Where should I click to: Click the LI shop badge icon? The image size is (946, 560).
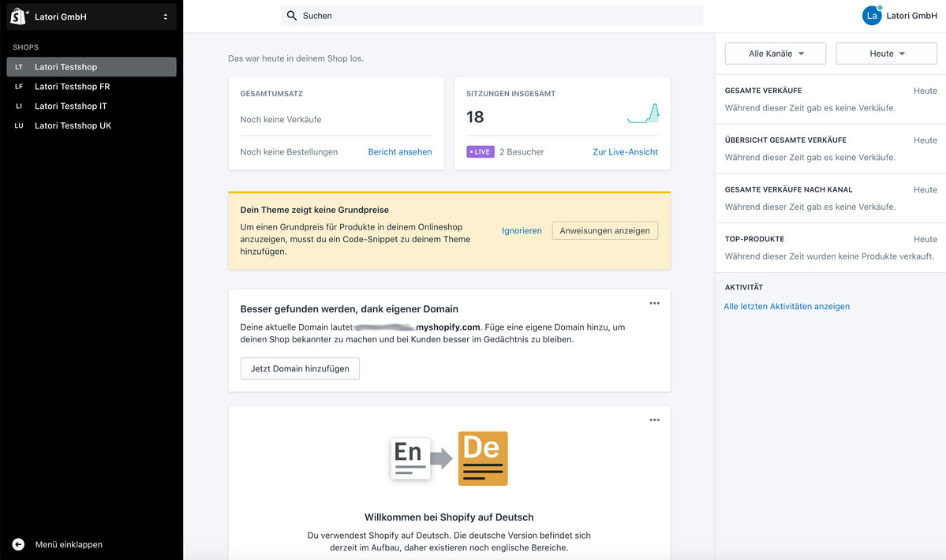tap(19, 106)
